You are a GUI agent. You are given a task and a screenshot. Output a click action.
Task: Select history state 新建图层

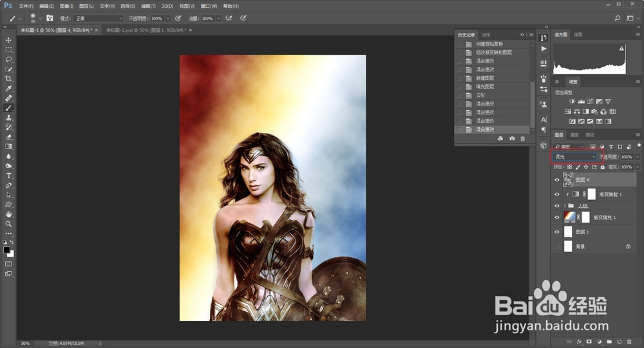tap(485, 78)
